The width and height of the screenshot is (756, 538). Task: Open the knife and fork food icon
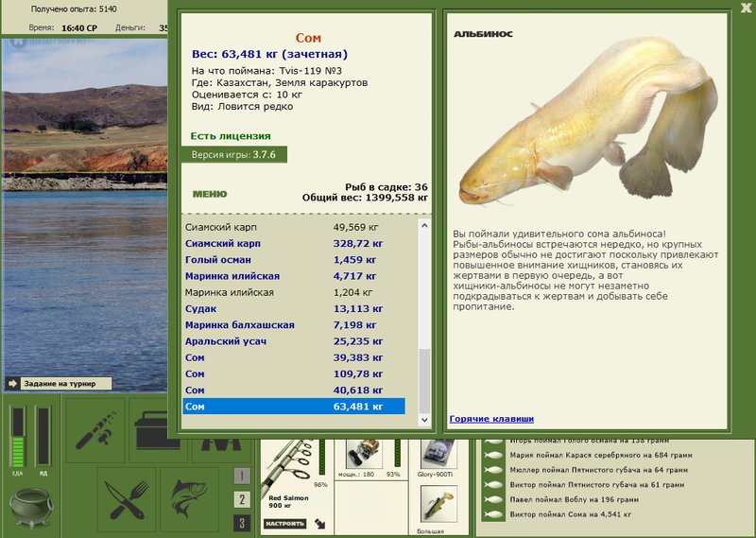(x=127, y=499)
